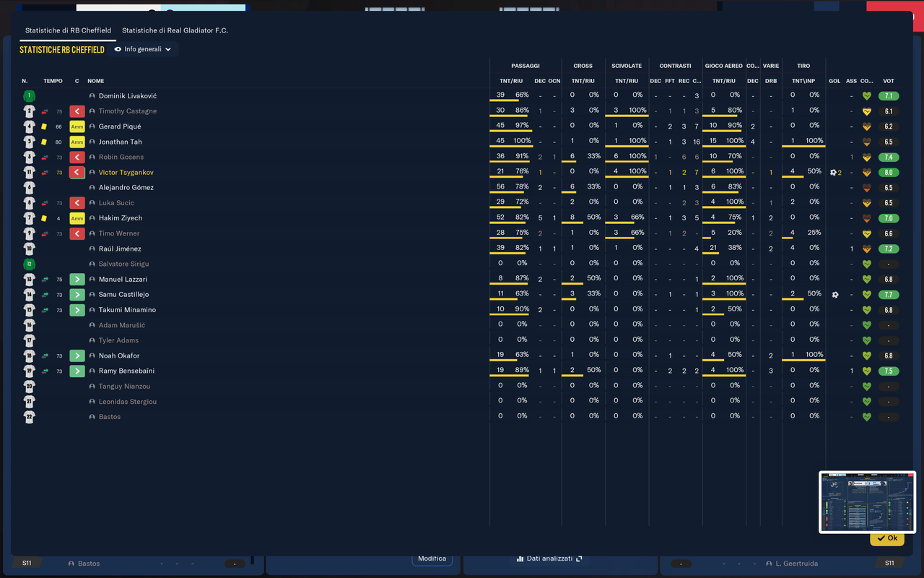The image size is (924, 578).
Task: Open Hakim Ziyech's player link
Action: tap(121, 218)
